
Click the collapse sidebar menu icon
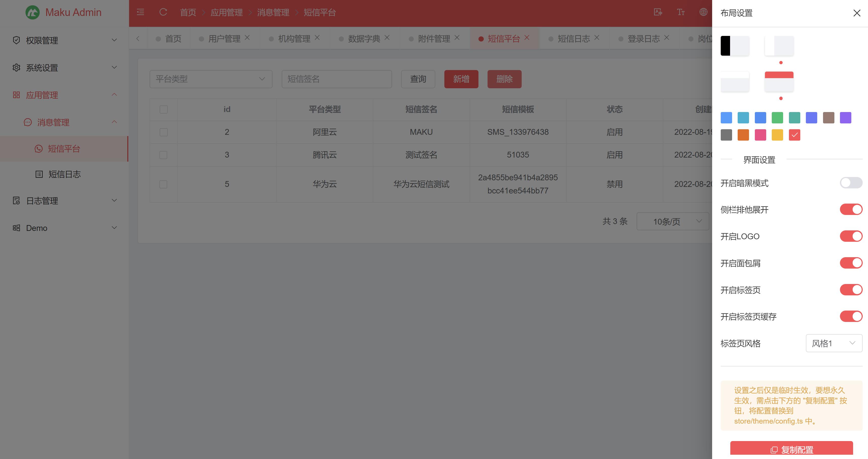[140, 12]
